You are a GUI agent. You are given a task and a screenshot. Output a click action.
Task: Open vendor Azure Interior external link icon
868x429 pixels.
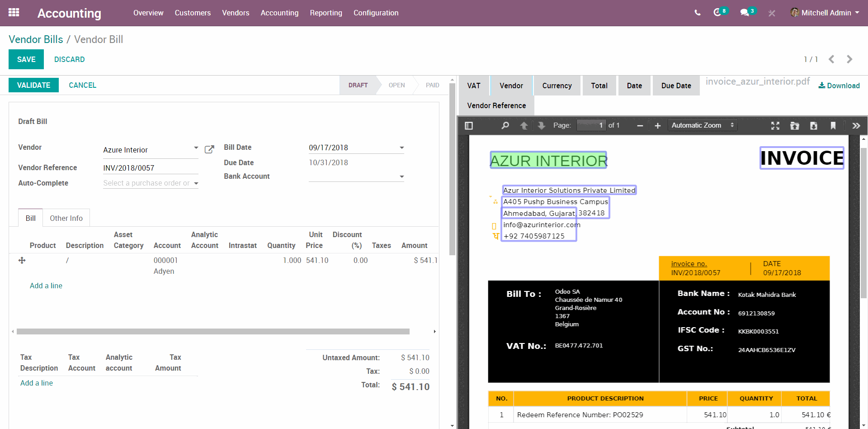(x=209, y=149)
